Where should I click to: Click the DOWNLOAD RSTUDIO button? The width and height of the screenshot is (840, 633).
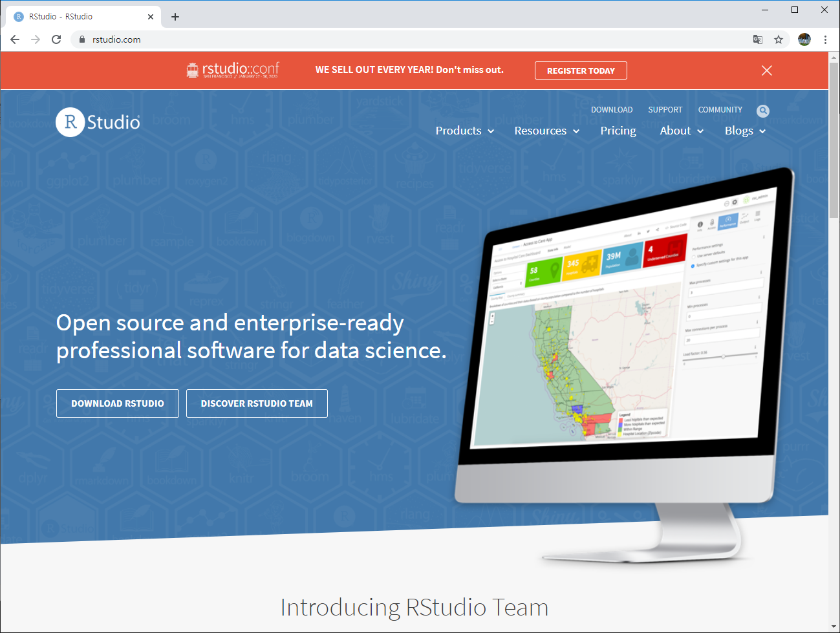tap(118, 403)
